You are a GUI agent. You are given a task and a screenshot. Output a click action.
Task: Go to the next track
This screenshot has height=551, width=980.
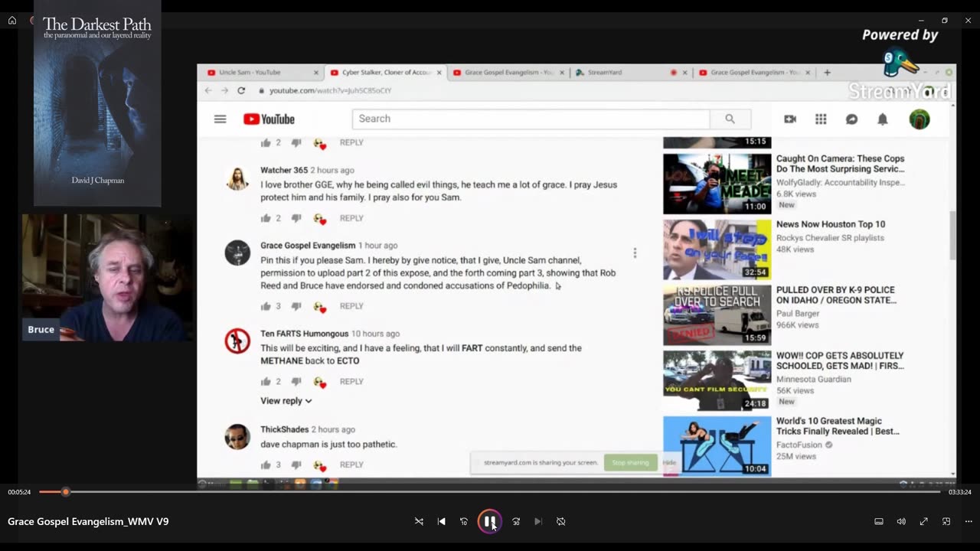(538, 521)
